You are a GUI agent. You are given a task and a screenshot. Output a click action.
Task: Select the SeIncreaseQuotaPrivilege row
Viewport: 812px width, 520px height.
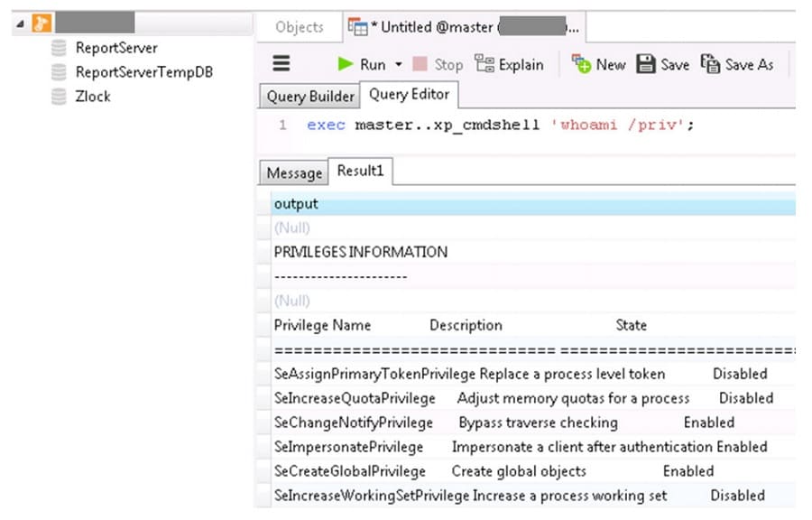pyautogui.click(x=533, y=398)
